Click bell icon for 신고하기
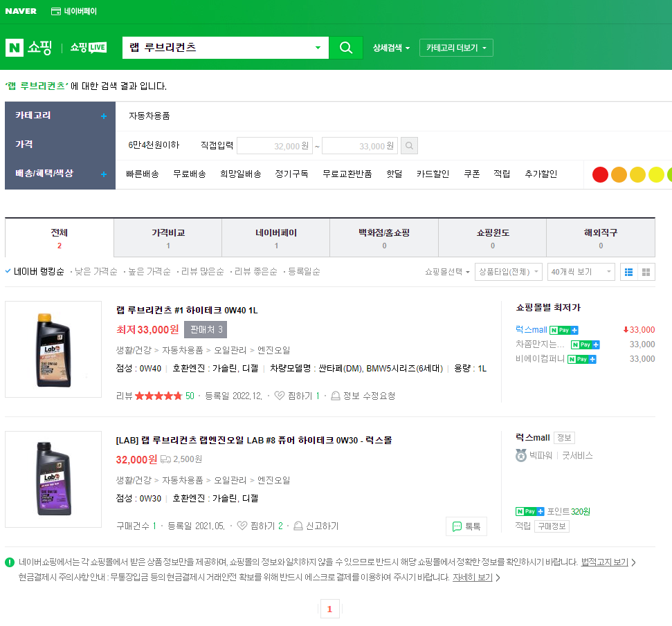Image resolution: width=672 pixels, height=626 pixels. coord(298,525)
